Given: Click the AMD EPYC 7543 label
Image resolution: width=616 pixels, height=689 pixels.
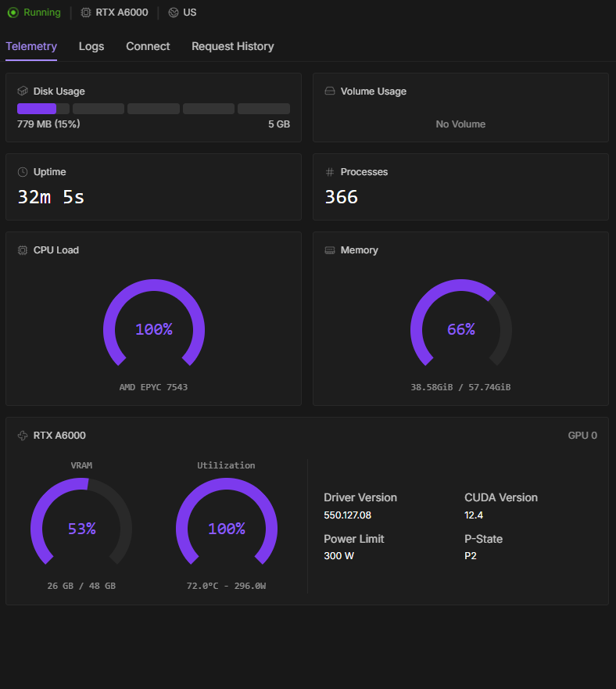Looking at the screenshot, I should 153,387.
